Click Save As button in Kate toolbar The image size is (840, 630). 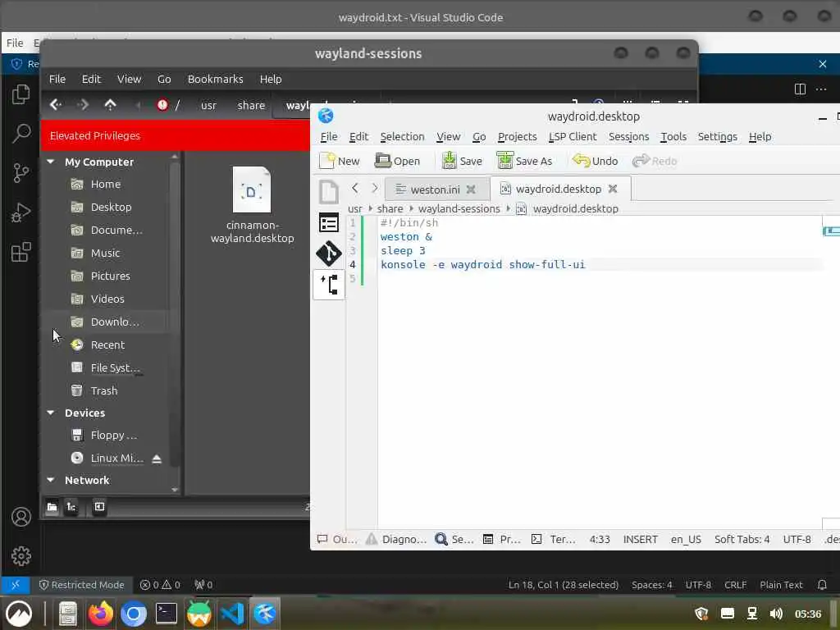click(x=524, y=161)
